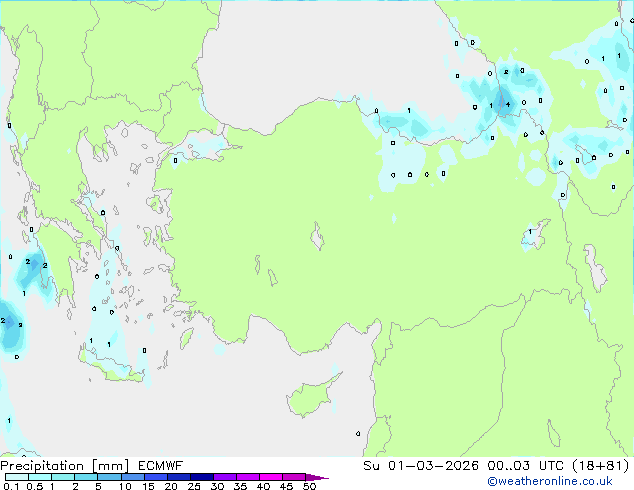
Task: Click the 25–30 mm navy legend swatch
Action: coord(201,477)
